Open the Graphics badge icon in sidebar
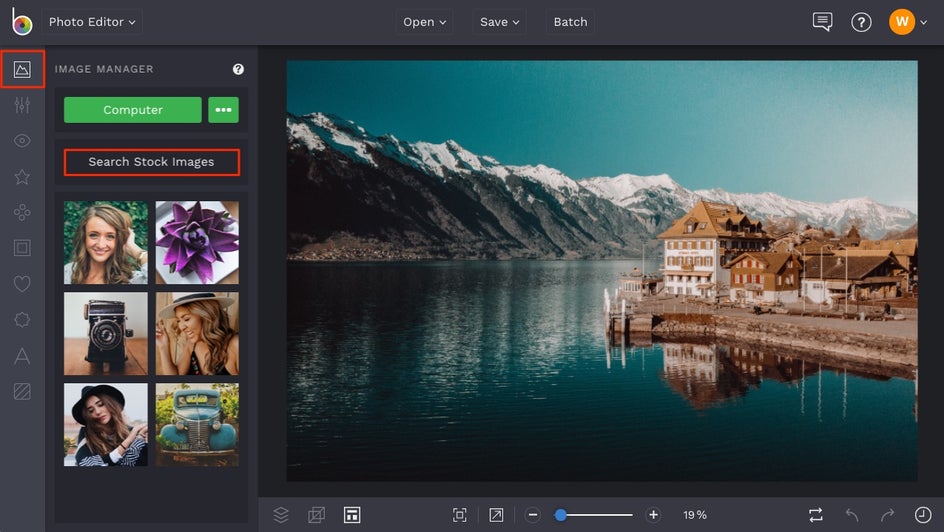Image resolution: width=944 pixels, height=532 pixels. (22, 320)
